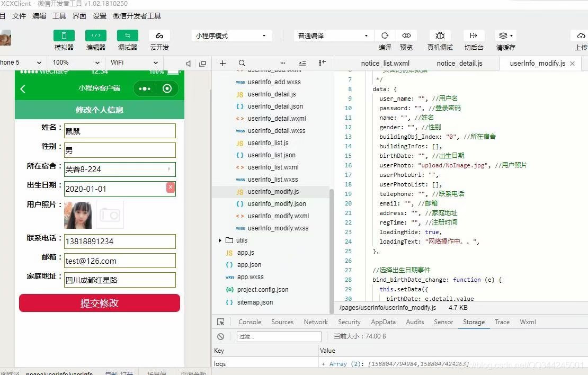The width and height of the screenshot is (588, 375).
Task: Open the simulator zoom 100% dropdown
Action: pos(76,63)
